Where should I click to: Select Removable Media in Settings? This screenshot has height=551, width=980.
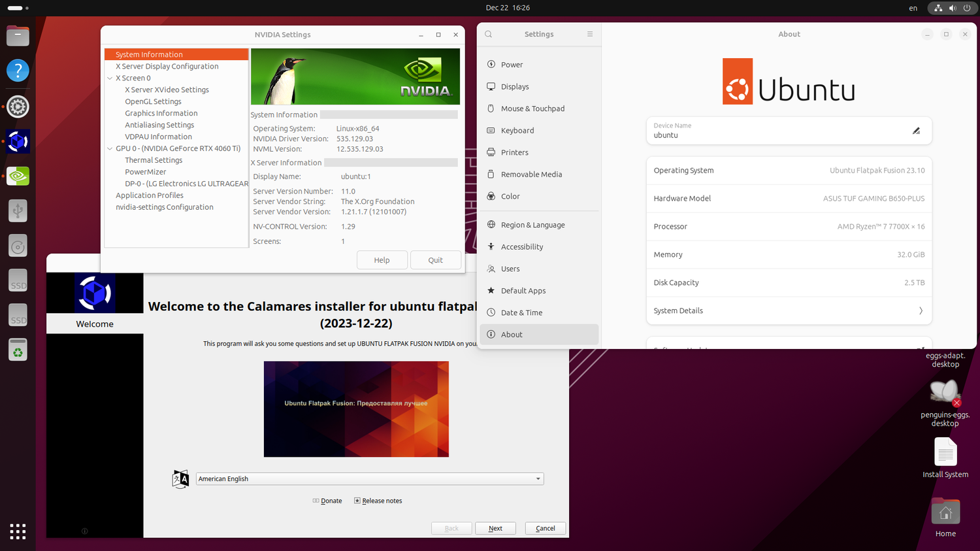pyautogui.click(x=539, y=174)
